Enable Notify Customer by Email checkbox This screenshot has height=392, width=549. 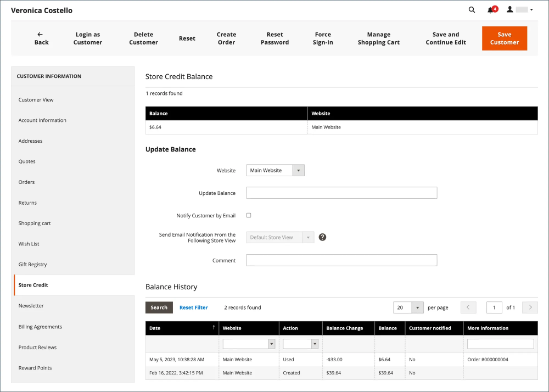[249, 216]
